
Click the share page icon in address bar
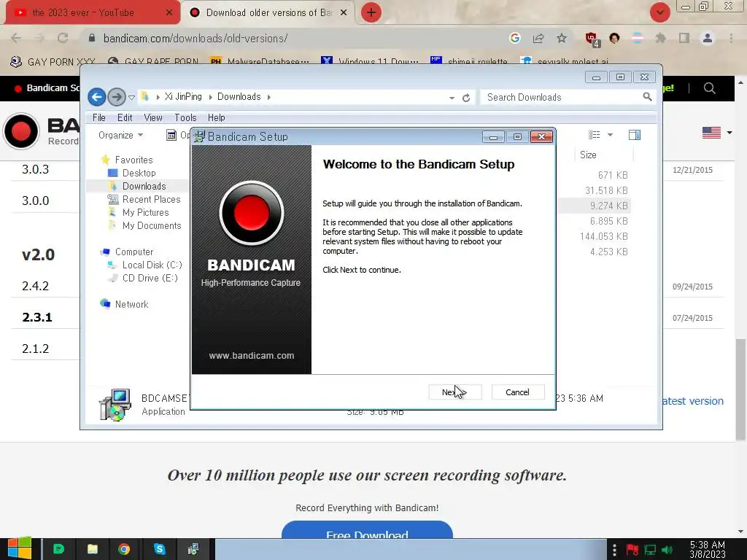(x=538, y=38)
